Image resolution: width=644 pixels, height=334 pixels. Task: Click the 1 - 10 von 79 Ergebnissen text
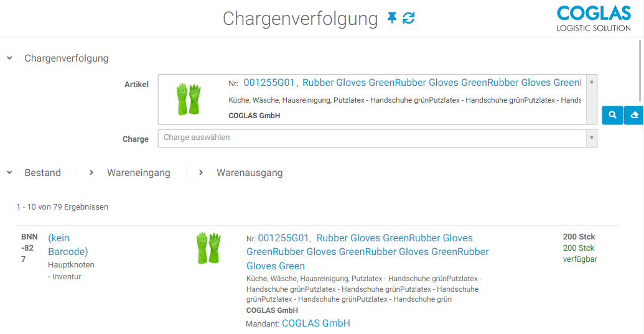62,206
